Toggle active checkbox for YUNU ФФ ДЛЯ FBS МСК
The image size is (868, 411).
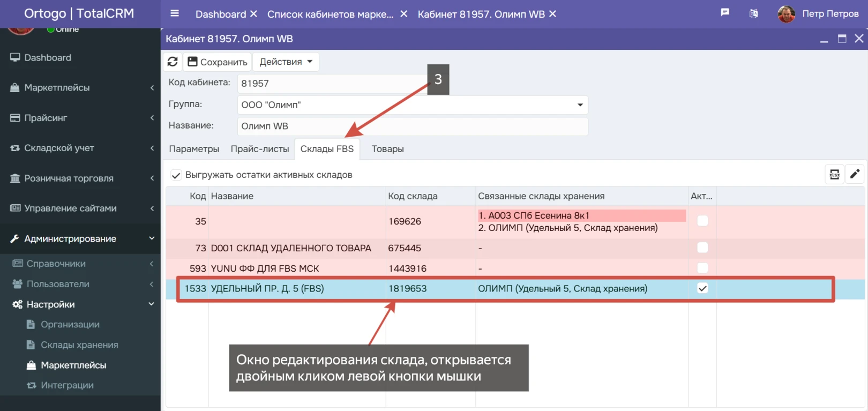(x=702, y=268)
